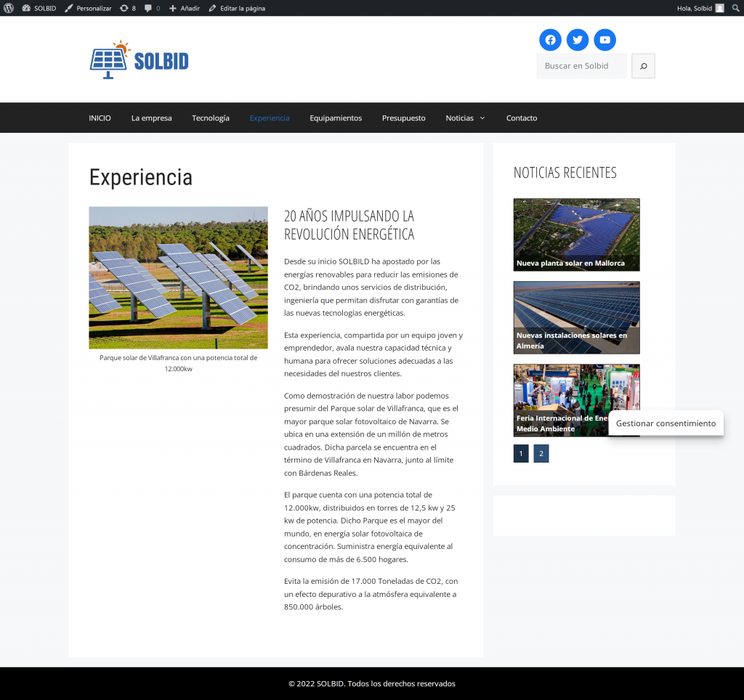Click the WordPress logo in admin bar
Image resolution: width=744 pixels, height=700 pixels.
coord(9,8)
